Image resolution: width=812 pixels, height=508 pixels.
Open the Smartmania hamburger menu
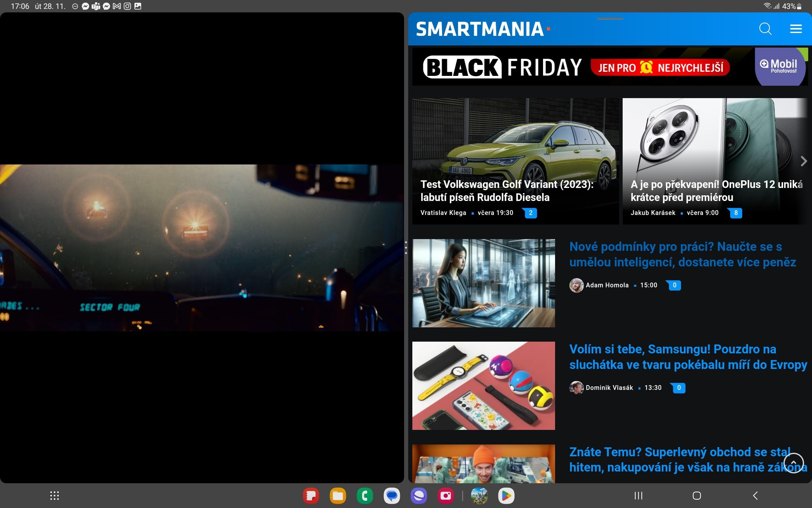click(x=796, y=29)
